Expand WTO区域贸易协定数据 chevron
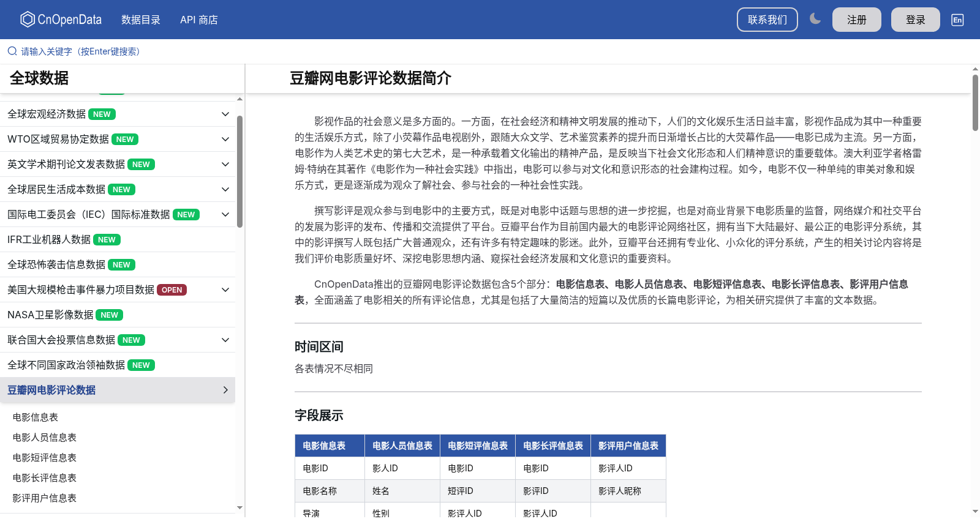 pos(225,139)
